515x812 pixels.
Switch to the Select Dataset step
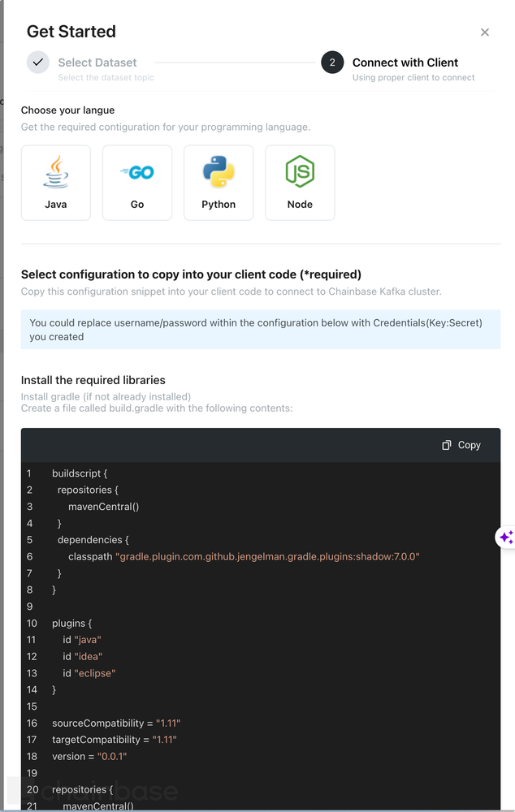pos(98,62)
